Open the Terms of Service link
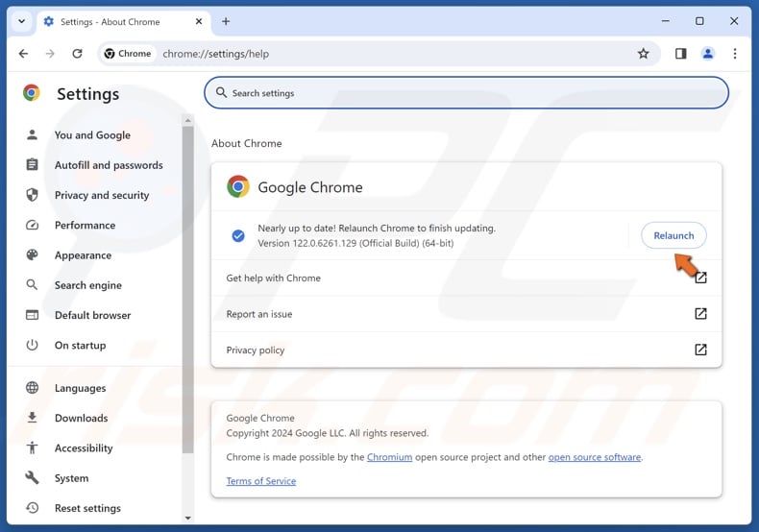Screen dimensions: 759x532 261,481
